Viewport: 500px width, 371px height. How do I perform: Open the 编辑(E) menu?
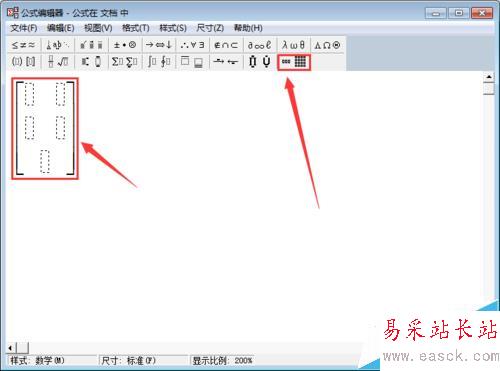click(x=60, y=28)
